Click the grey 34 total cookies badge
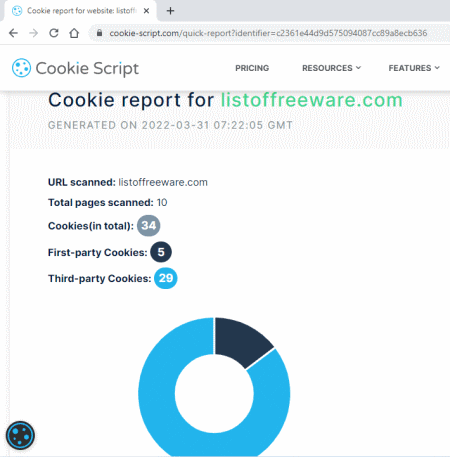Viewport: 450px width, 457px height. (149, 226)
